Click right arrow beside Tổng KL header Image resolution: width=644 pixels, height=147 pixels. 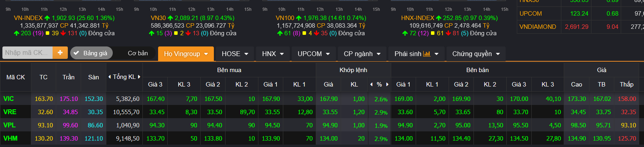click(x=139, y=77)
